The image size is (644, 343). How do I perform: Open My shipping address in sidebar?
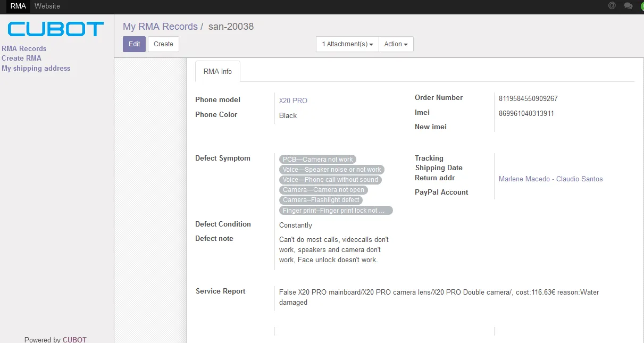36,68
